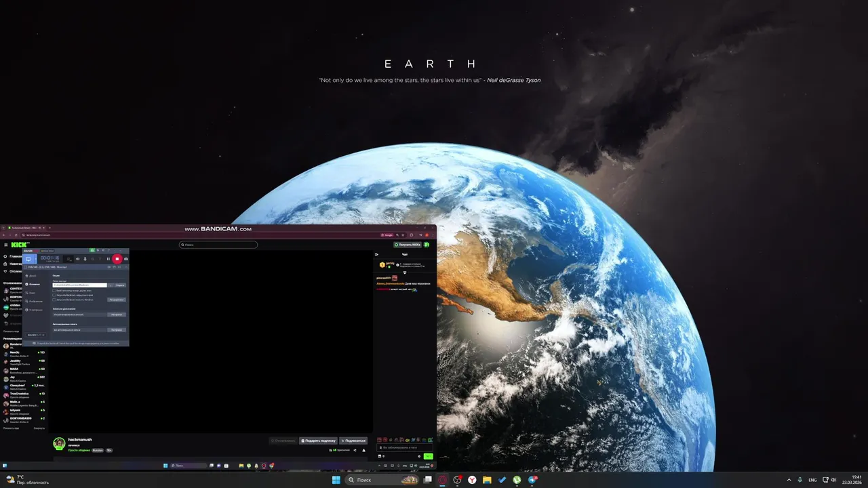Image resolution: width=868 pixels, height=488 pixels.
Task: Pause the Bandicam recording
Action: click(108, 259)
